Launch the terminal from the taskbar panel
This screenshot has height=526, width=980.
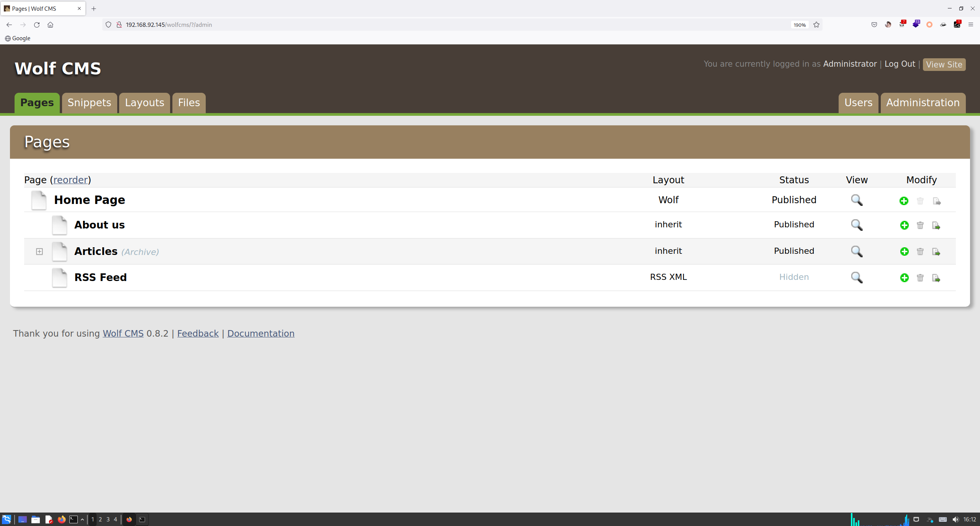coord(73,519)
